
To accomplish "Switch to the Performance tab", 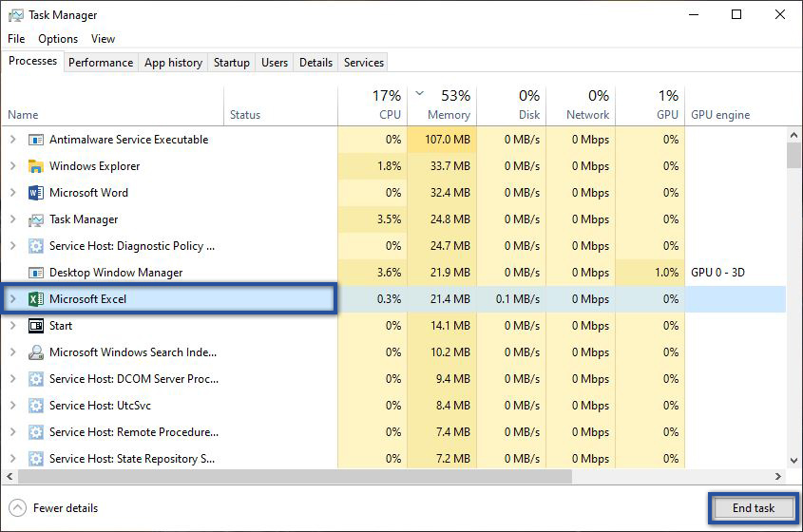I will pyautogui.click(x=101, y=63).
